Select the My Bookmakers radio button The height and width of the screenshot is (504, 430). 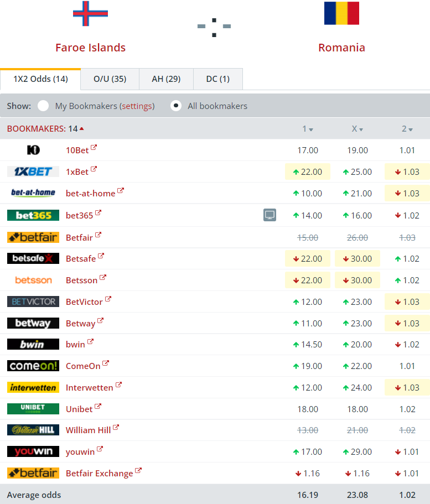(x=43, y=106)
